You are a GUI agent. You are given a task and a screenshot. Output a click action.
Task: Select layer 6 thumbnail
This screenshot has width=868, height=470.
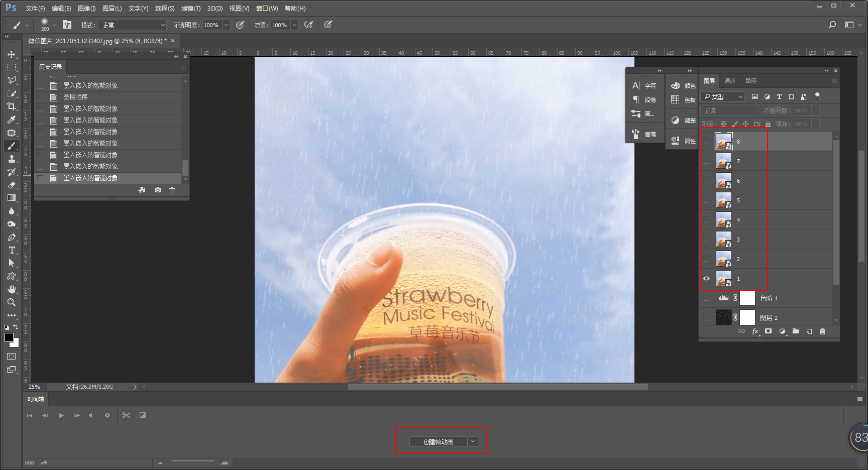[x=723, y=181]
